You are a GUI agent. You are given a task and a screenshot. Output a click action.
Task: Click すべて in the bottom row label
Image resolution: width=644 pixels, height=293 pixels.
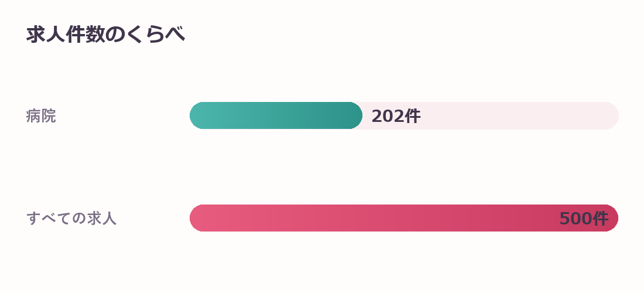coord(49,218)
